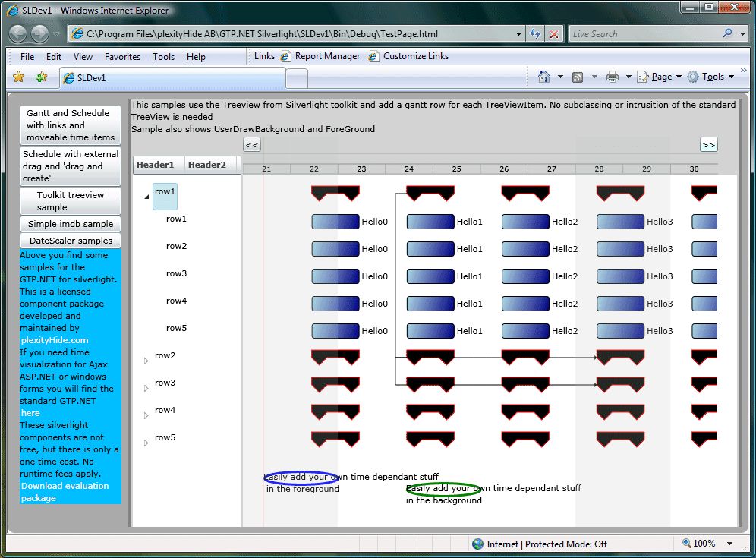The height and width of the screenshot is (558, 756).
Task: Click the Print icon
Action: coord(613,77)
